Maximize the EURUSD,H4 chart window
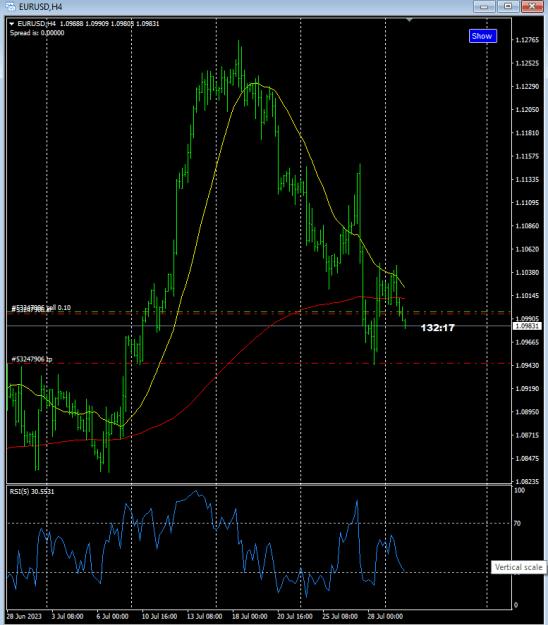The width and height of the screenshot is (548, 625). (508, 7)
